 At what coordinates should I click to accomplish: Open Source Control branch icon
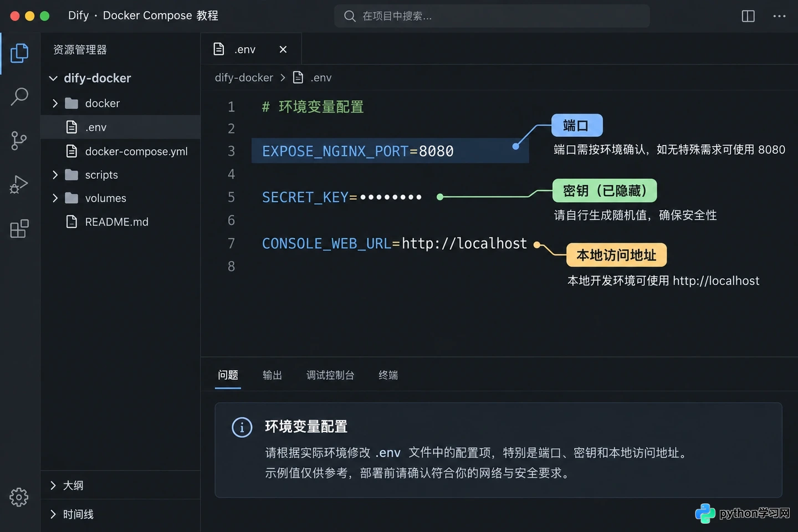pos(19,140)
